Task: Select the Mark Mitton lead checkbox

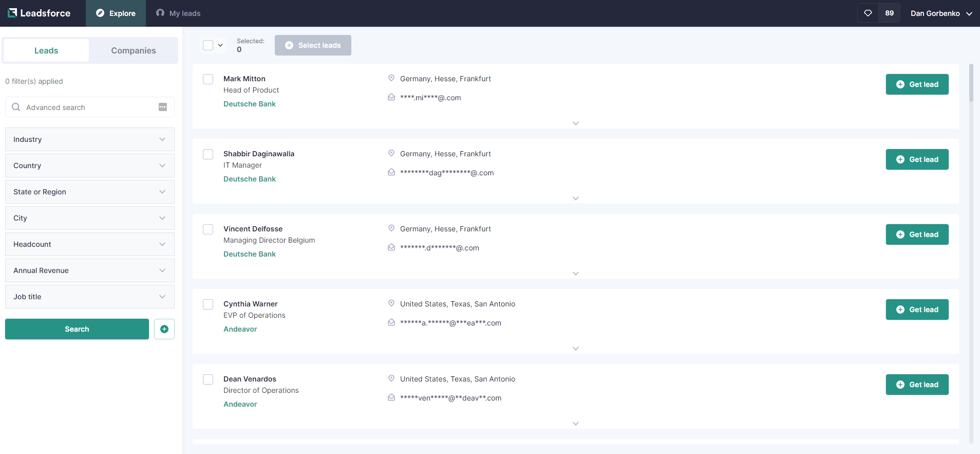Action: point(208,79)
